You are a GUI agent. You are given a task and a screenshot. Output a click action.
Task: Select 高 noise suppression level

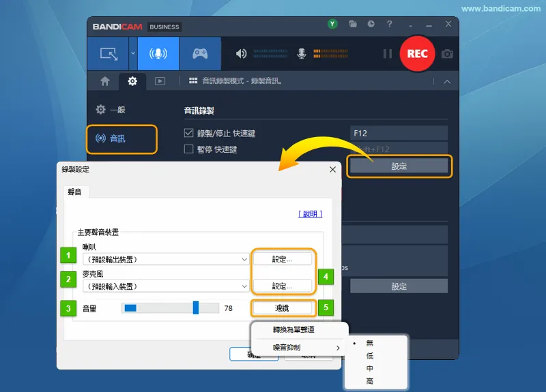click(x=370, y=381)
